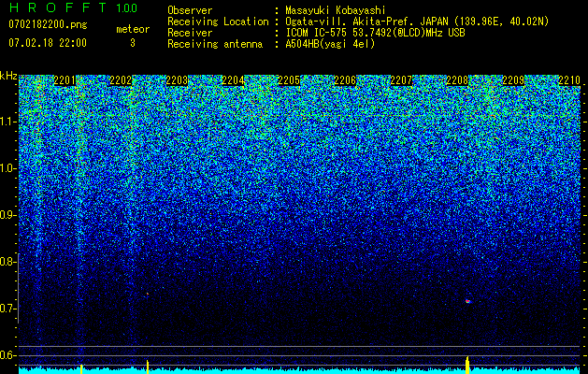Image resolution: width=588 pixels, height=374 pixels.
Task: Click the 2209 time marker
Action: [x=513, y=80]
